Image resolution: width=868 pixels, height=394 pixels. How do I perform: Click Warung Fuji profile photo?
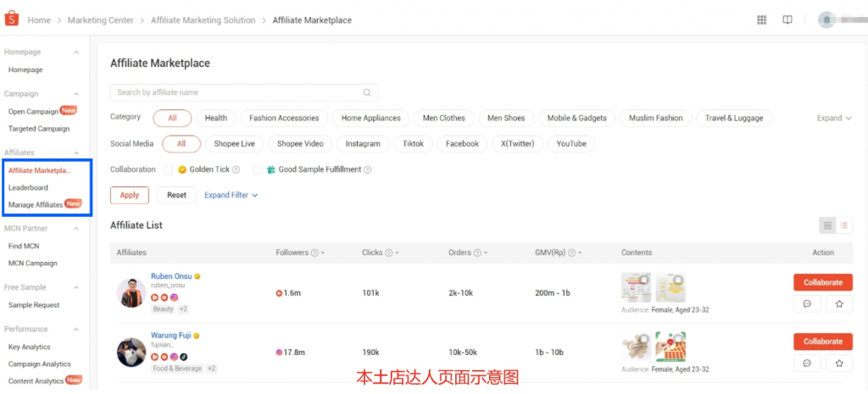(131, 352)
